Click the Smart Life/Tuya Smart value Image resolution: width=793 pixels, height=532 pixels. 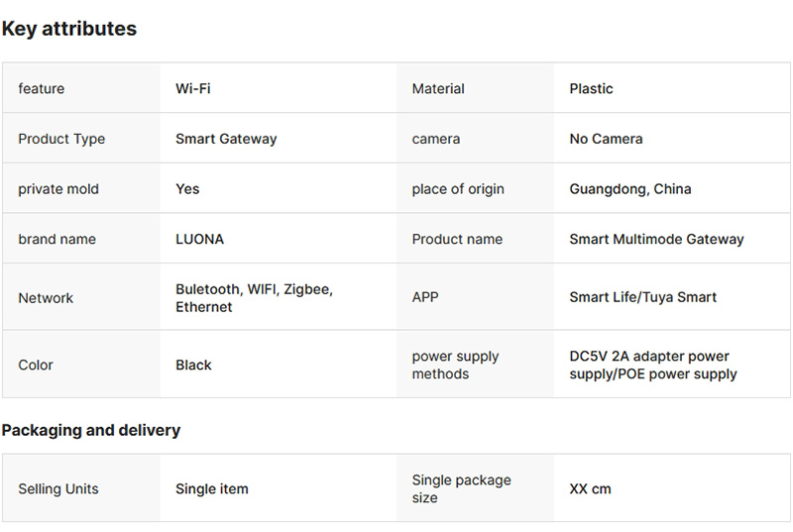coord(642,296)
